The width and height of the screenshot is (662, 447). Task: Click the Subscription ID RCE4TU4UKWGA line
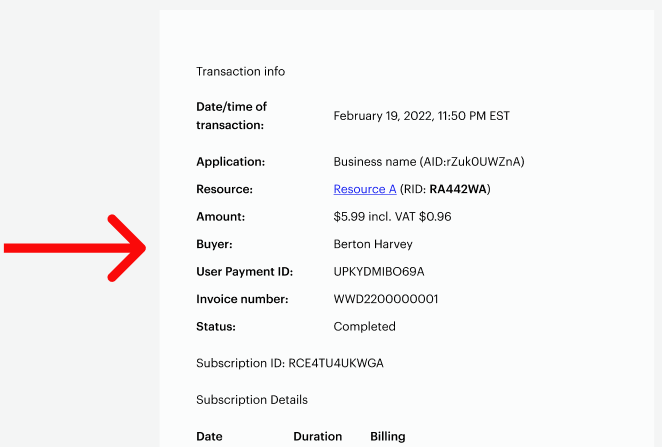[x=290, y=363]
